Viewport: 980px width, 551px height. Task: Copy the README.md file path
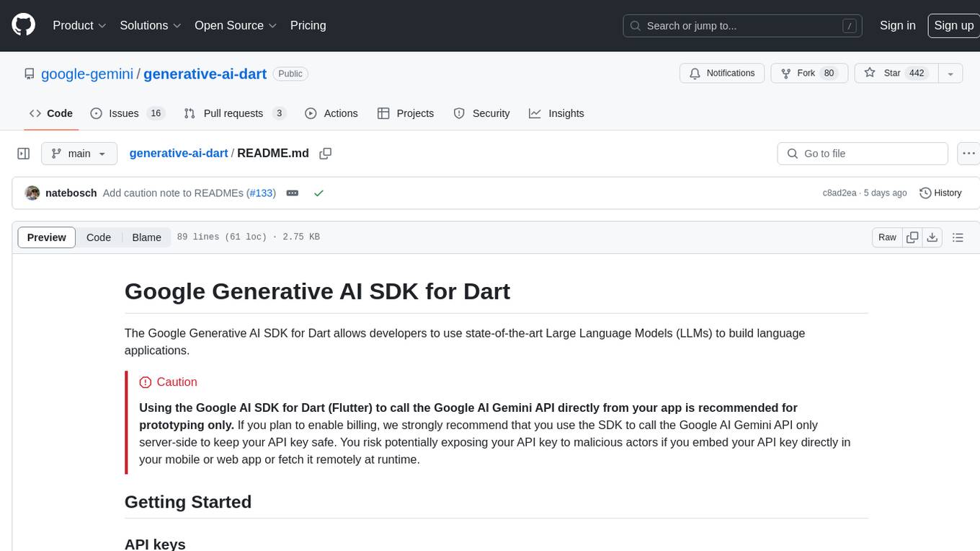pos(326,154)
